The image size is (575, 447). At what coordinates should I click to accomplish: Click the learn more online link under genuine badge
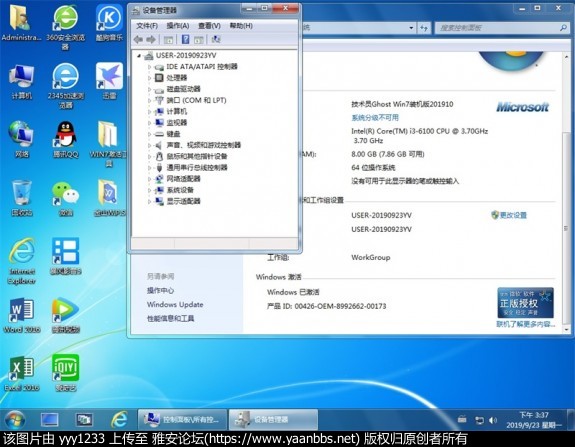coord(525,324)
